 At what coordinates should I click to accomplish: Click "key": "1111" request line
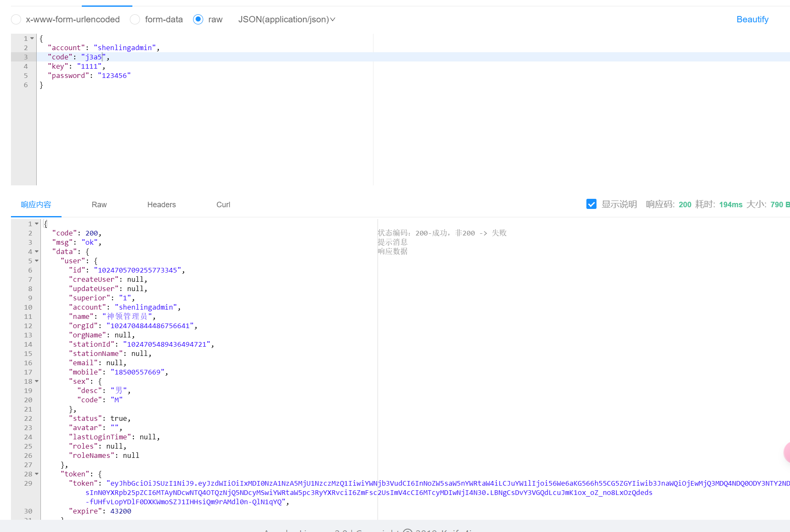[76, 66]
